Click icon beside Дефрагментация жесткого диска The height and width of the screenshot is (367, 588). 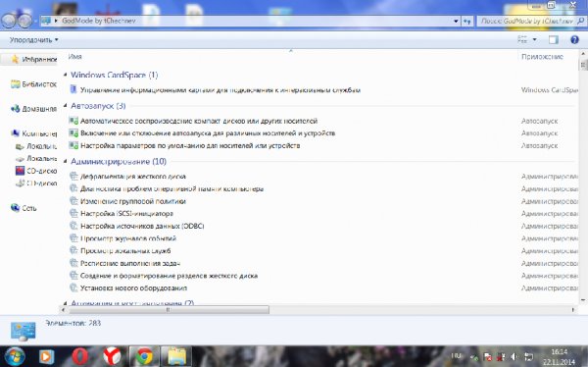[73, 176]
